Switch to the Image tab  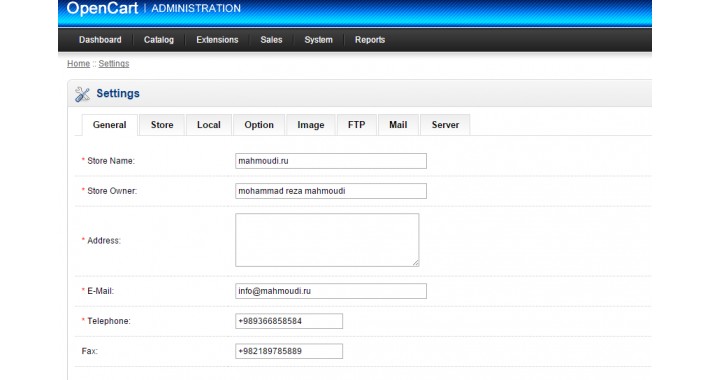pos(311,125)
